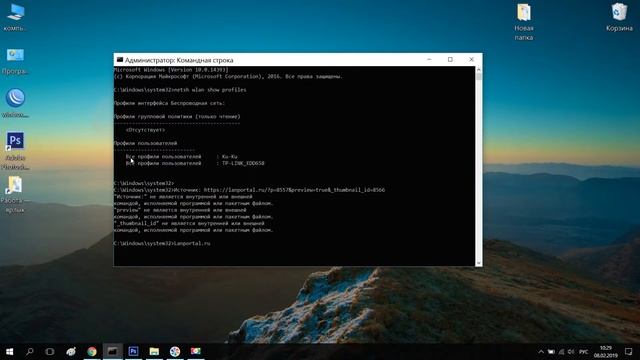Minimize the Command Prompt window
Viewport: 640px width, 360px height.
pyautogui.click(x=429, y=60)
